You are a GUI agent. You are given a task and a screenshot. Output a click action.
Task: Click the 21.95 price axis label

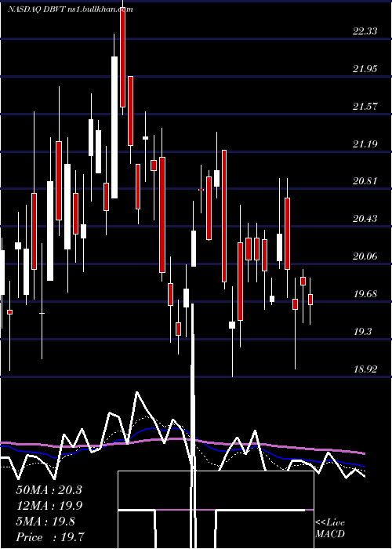[x=365, y=69]
